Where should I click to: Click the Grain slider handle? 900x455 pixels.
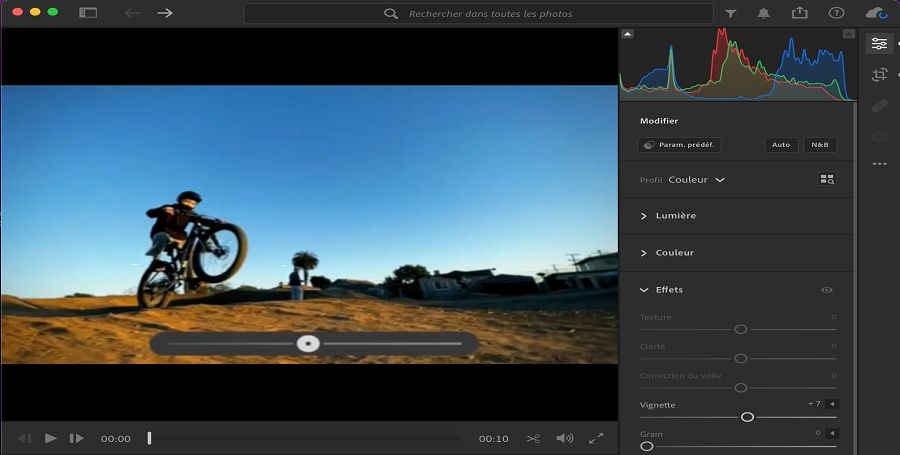click(x=647, y=446)
